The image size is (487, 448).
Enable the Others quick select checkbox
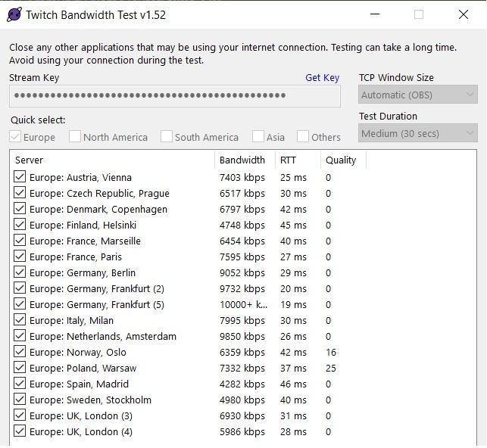pyautogui.click(x=303, y=137)
